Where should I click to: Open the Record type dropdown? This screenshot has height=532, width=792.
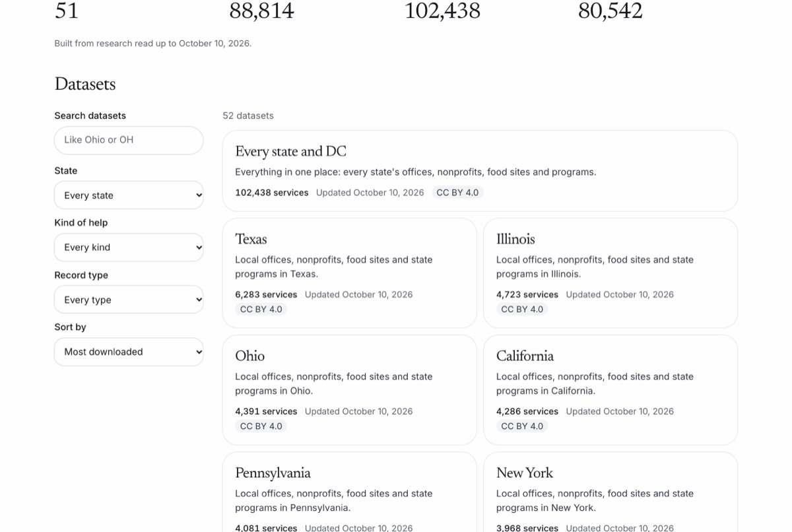(129, 300)
